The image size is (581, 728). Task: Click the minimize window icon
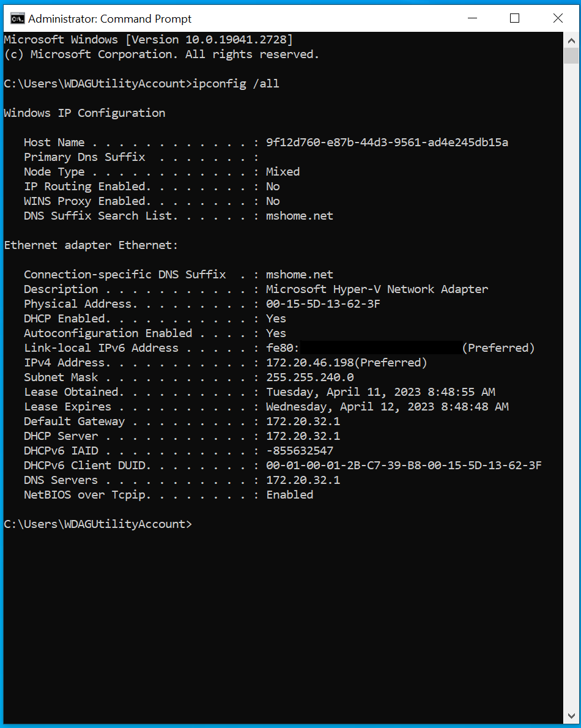[472, 18]
